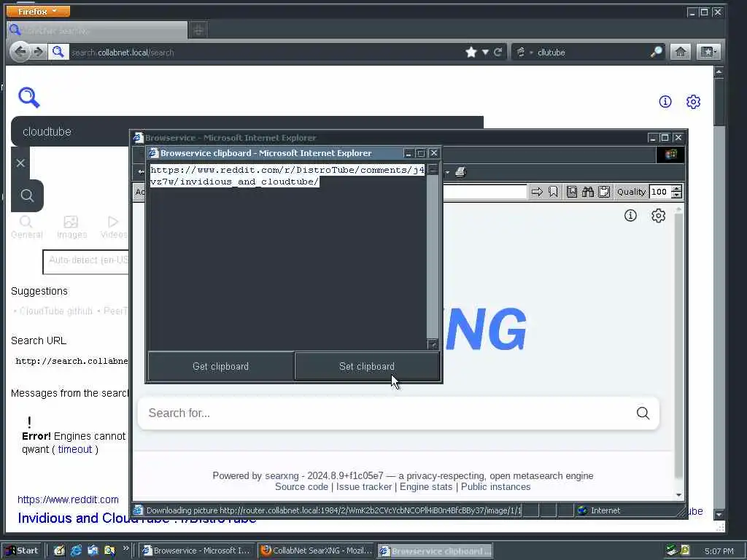Viewport: 747px width, 560px height.
Task: Open the URL history dropdown arrow in Firefox
Action: pos(485,52)
